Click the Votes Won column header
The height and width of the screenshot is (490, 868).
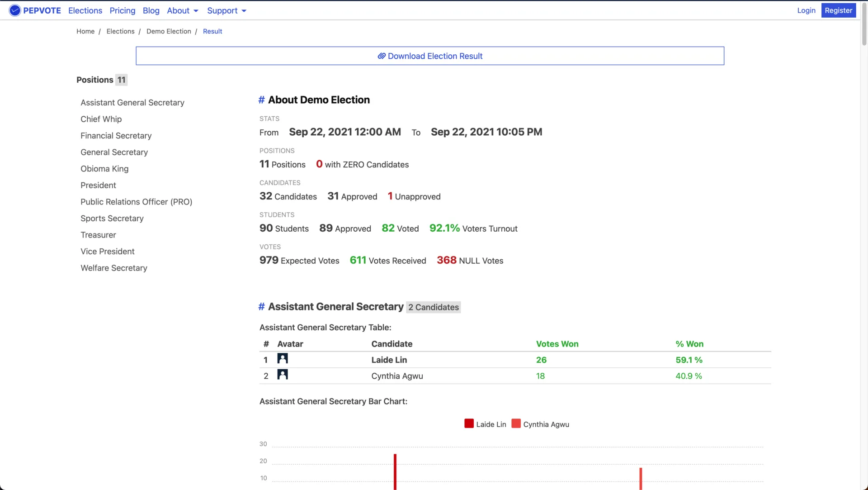pyautogui.click(x=557, y=344)
